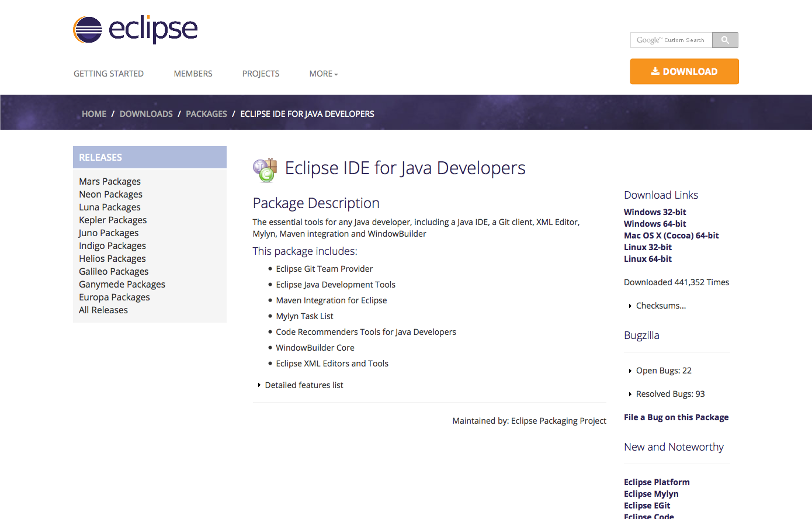Go to HOME in the breadcrumb

point(94,114)
